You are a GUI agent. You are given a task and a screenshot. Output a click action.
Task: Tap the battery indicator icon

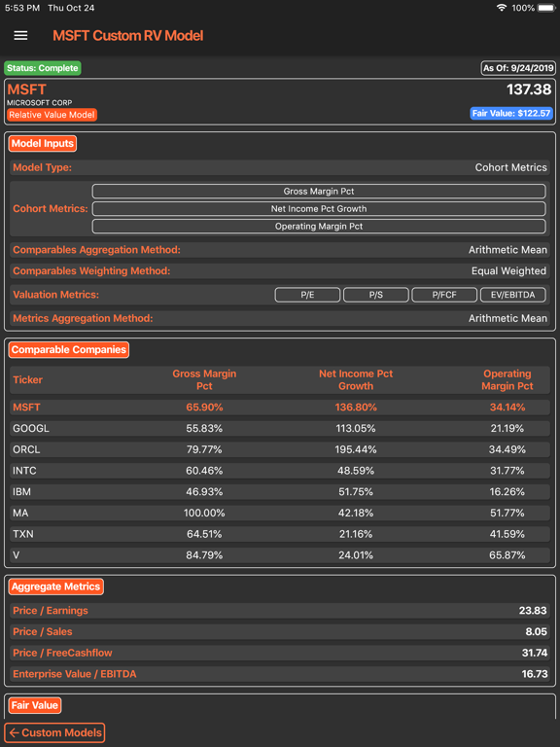(x=546, y=8)
